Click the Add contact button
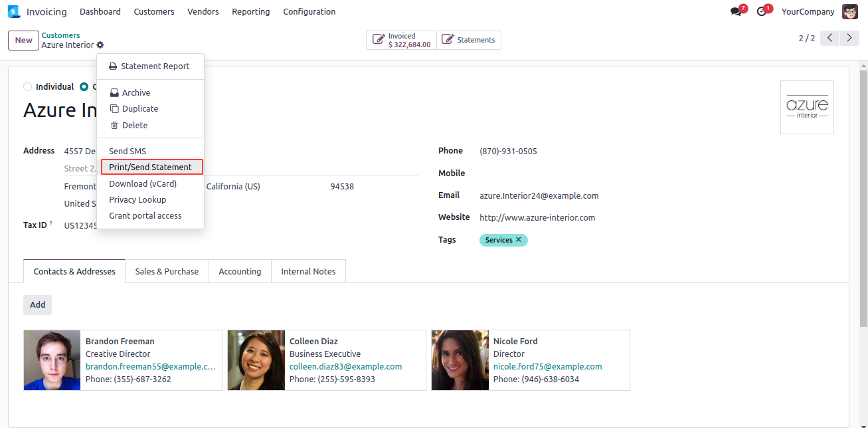 click(38, 304)
